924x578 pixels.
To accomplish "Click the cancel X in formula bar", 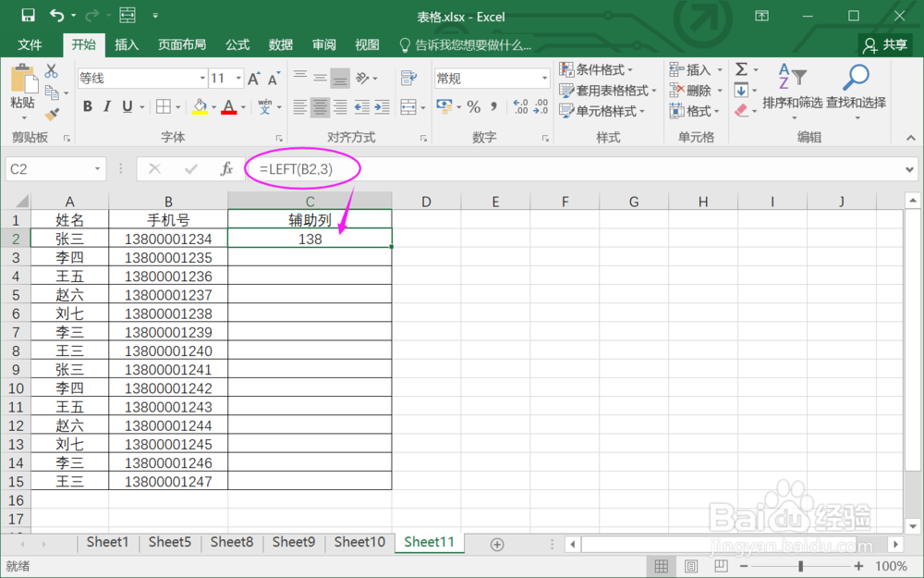I will 154,169.
